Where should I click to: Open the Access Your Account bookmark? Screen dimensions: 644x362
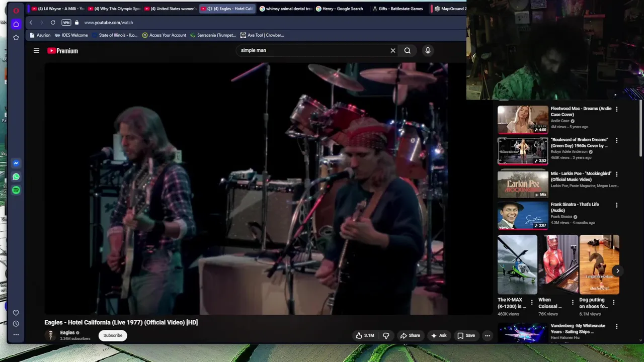point(164,35)
